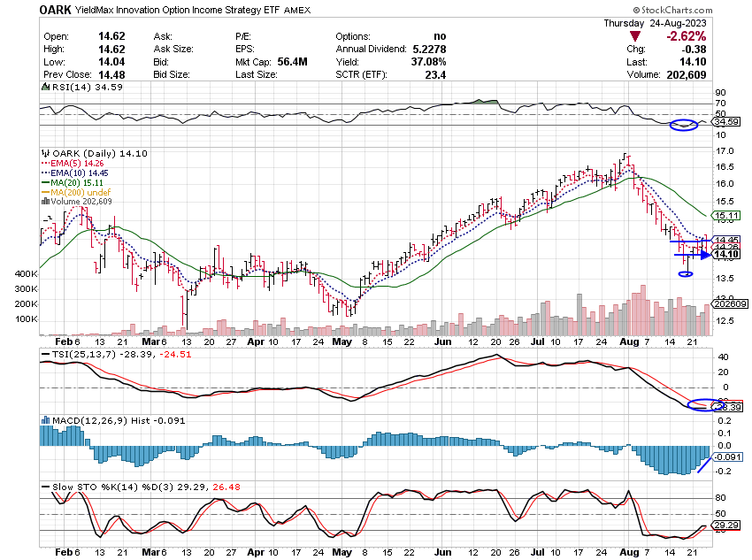
Task: Click the bold 14.10 last price tag on the price axis
Action: click(x=726, y=254)
